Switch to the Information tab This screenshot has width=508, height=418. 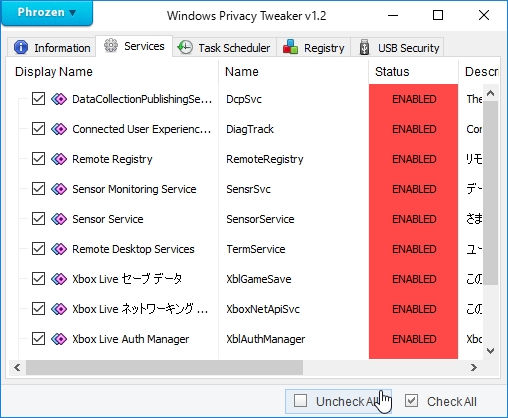point(52,48)
